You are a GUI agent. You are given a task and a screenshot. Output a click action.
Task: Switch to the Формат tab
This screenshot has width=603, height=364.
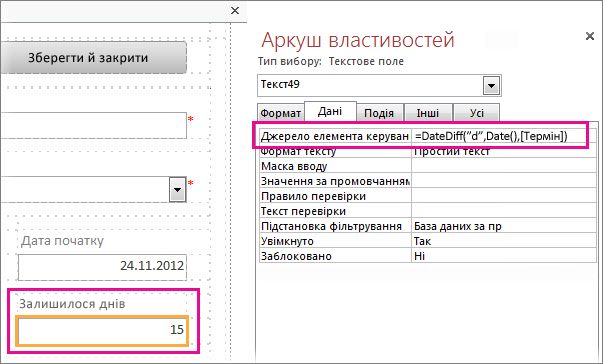coord(280,113)
